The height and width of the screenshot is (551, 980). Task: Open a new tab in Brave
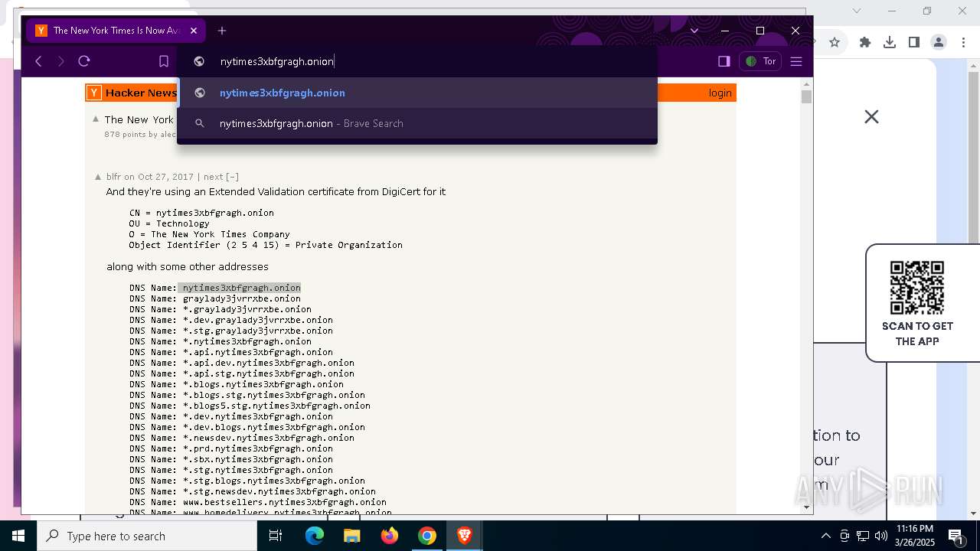pyautogui.click(x=222, y=31)
